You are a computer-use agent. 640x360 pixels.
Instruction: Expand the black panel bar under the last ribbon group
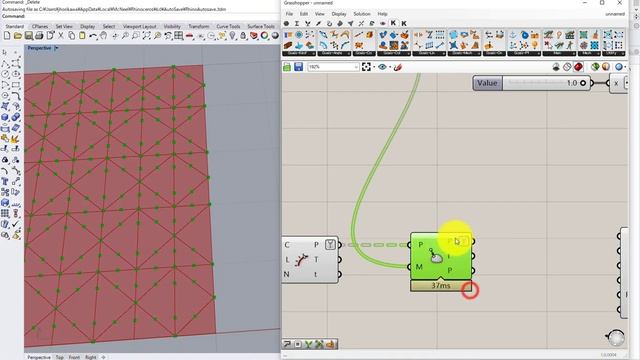(613, 53)
